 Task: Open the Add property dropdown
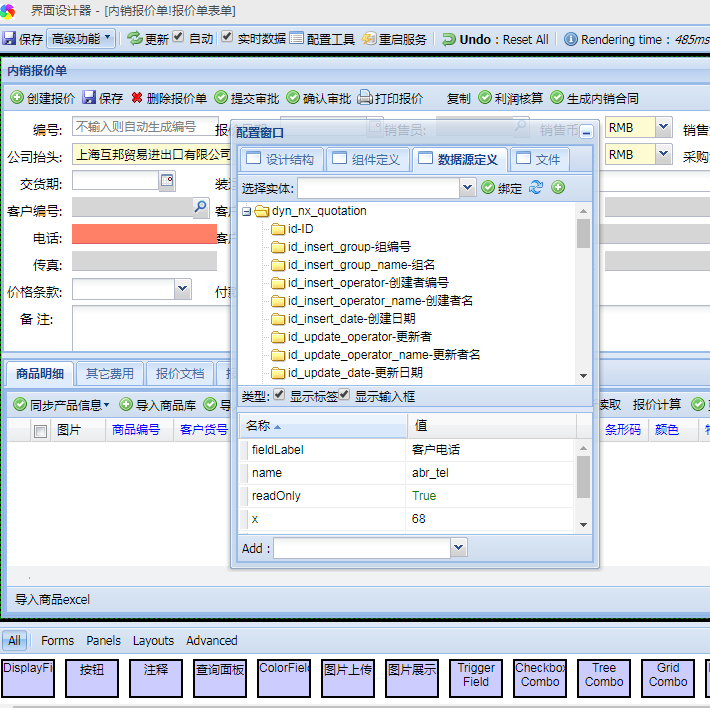(x=458, y=548)
